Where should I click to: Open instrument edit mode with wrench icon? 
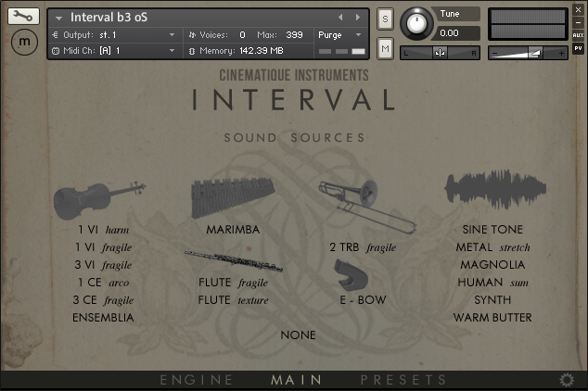point(23,17)
